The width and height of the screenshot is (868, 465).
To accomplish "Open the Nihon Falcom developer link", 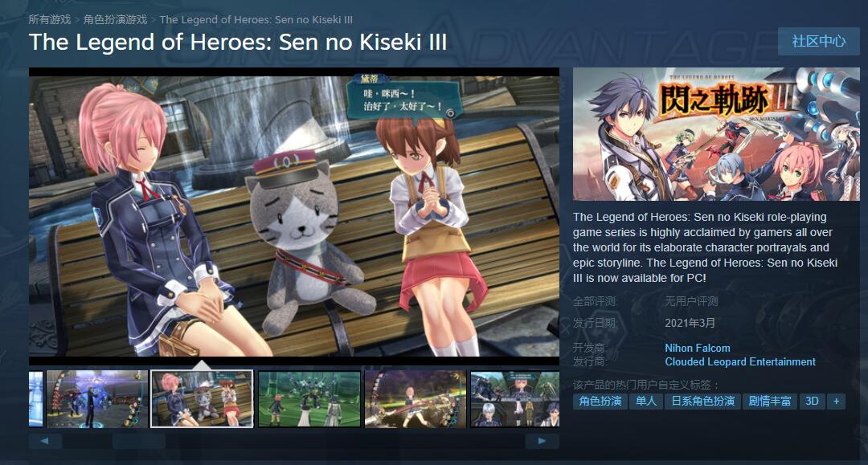I will 697,348.
